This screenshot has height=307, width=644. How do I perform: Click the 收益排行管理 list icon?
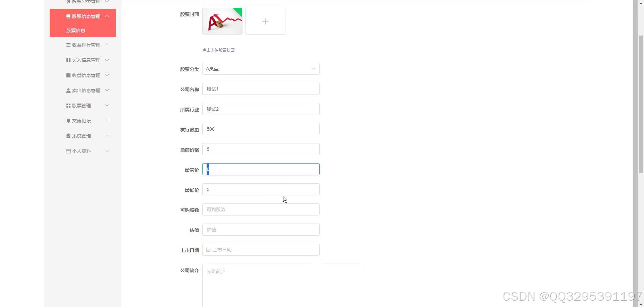(x=68, y=45)
